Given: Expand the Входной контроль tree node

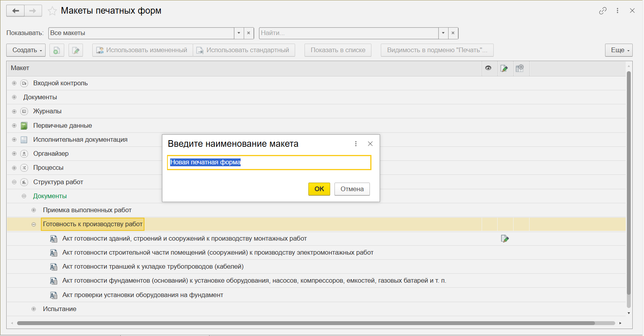Looking at the screenshot, I should coord(14,83).
